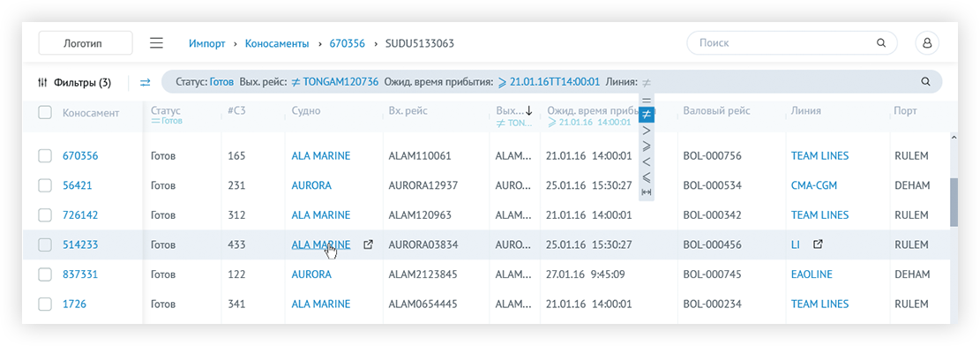The height and width of the screenshot is (346, 980).
Task: Click the Порт column header
Action: click(x=906, y=111)
